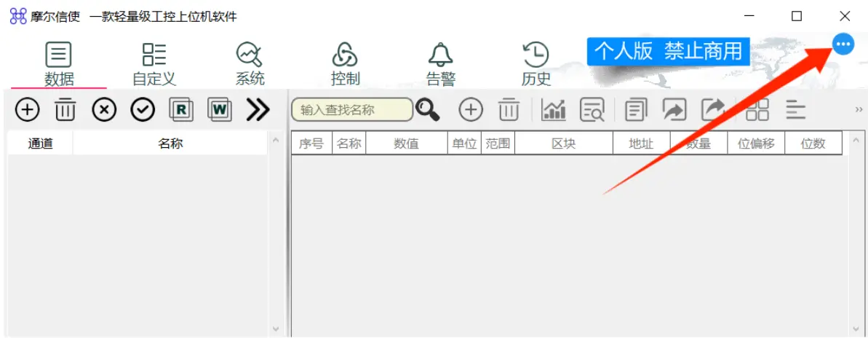Switch to the 数据 tab
The image size is (868, 338).
click(59, 64)
